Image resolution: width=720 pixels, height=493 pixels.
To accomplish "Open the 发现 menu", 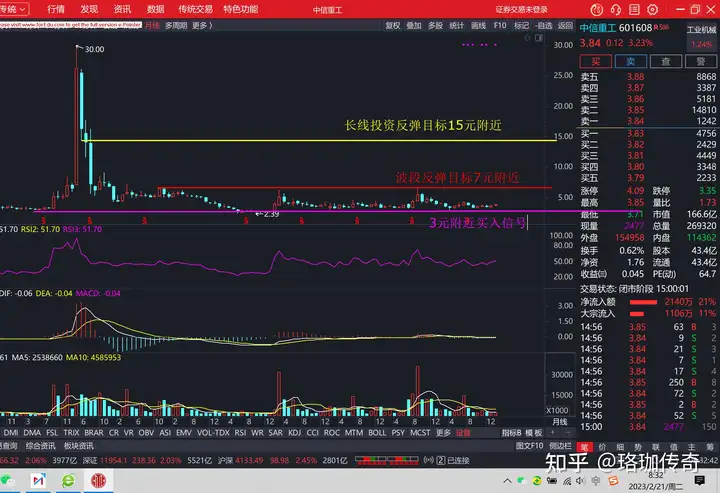I will pyautogui.click(x=89, y=9).
